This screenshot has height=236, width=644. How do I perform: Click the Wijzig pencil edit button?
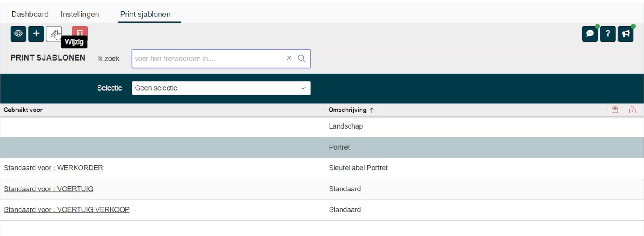click(54, 34)
